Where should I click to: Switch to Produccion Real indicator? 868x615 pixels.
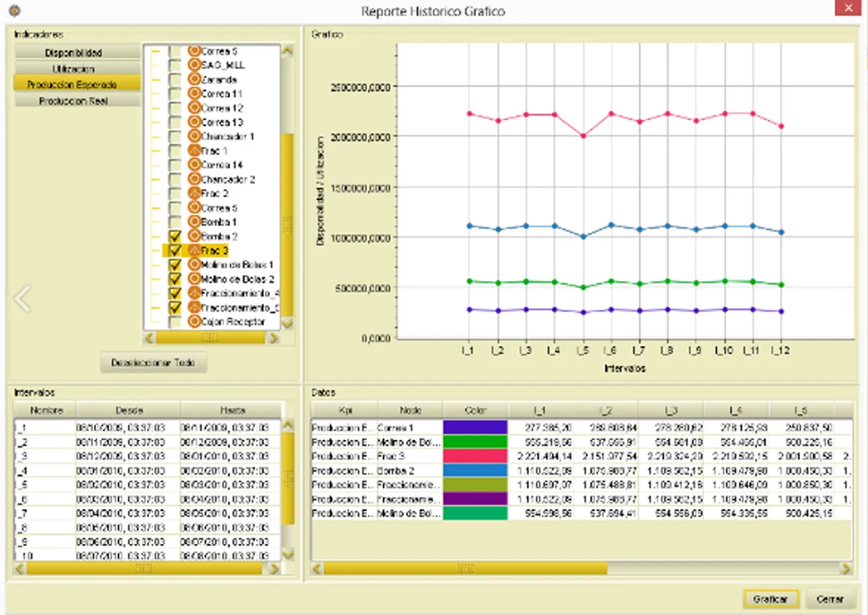point(78,100)
